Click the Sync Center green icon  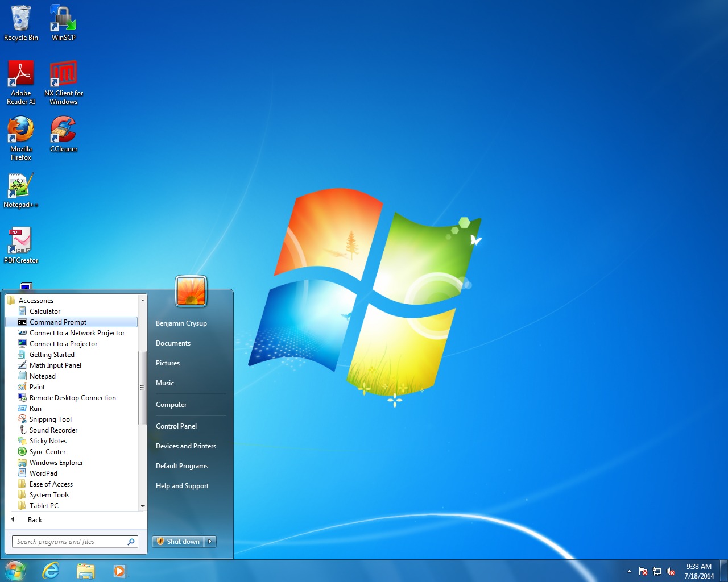click(x=22, y=452)
